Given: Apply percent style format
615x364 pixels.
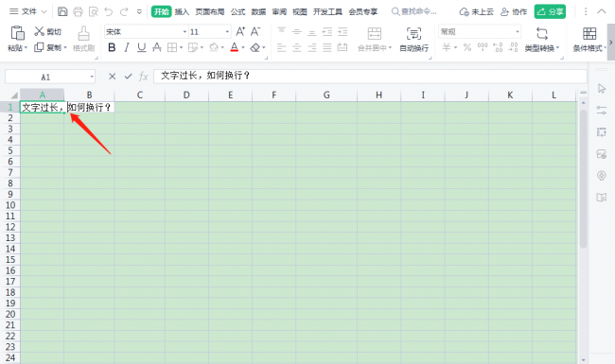Looking at the screenshot, I should click(x=467, y=48).
